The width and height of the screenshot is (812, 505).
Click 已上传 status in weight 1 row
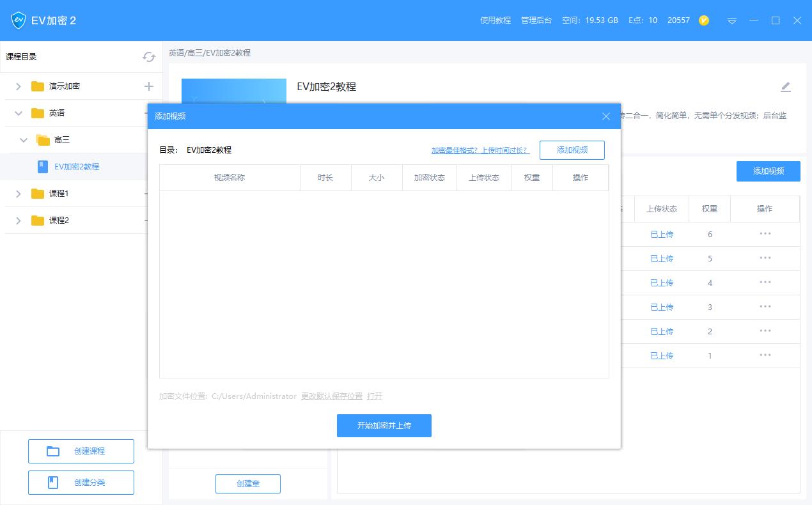coord(662,356)
